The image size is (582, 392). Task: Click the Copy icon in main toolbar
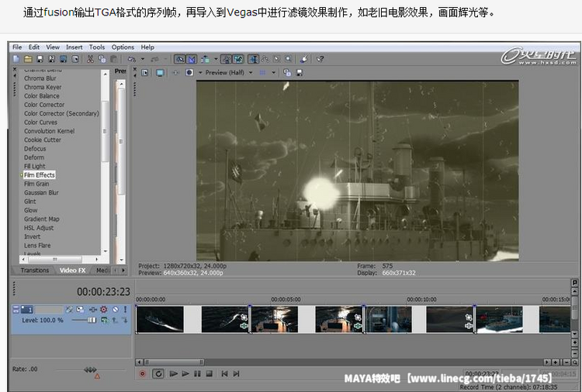tap(102, 59)
